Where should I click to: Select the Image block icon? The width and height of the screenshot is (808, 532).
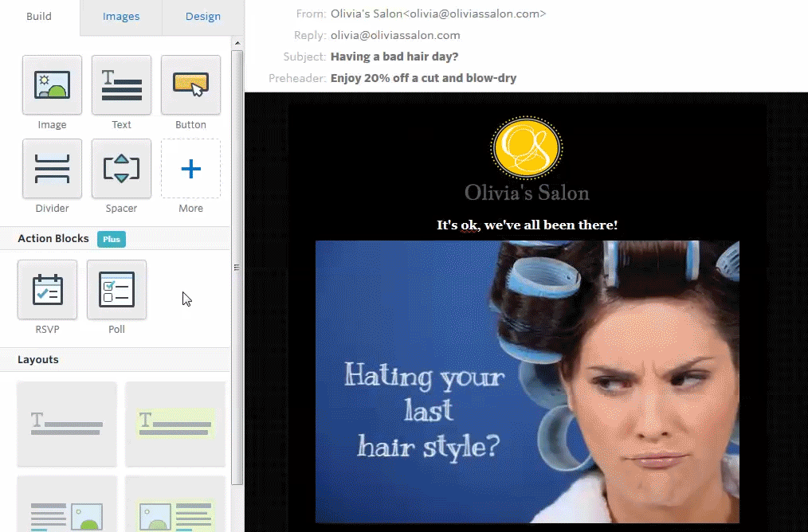pyautogui.click(x=52, y=85)
